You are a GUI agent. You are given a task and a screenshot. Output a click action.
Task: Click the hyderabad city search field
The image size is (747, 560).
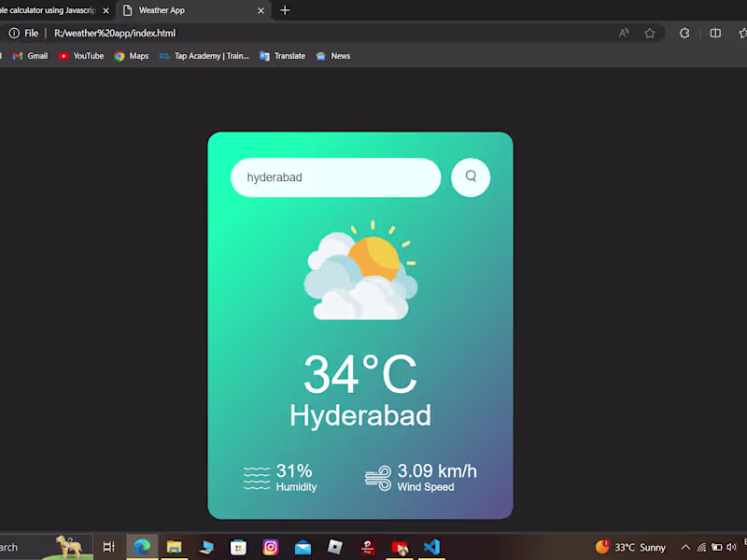pos(336,177)
